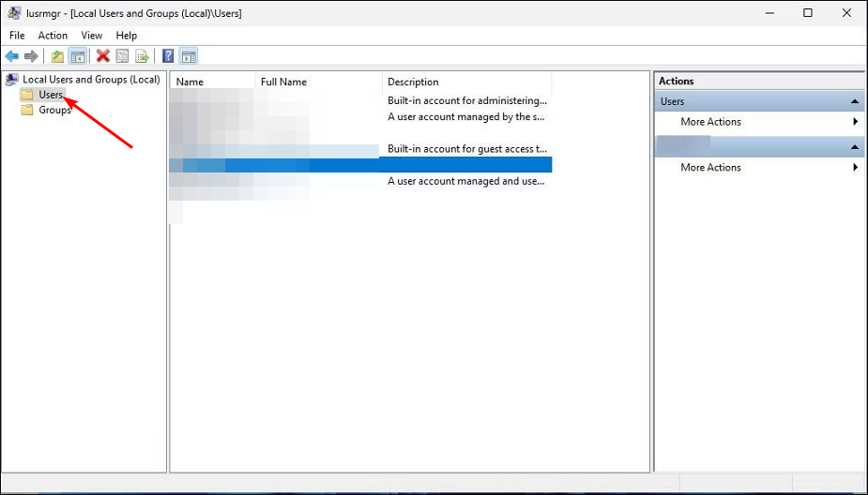Open the blue Help icon
This screenshot has width=868, height=495.
point(168,56)
